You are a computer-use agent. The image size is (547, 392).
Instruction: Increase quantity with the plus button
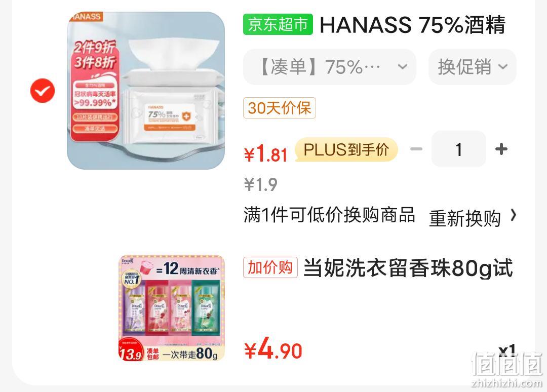[x=501, y=149]
